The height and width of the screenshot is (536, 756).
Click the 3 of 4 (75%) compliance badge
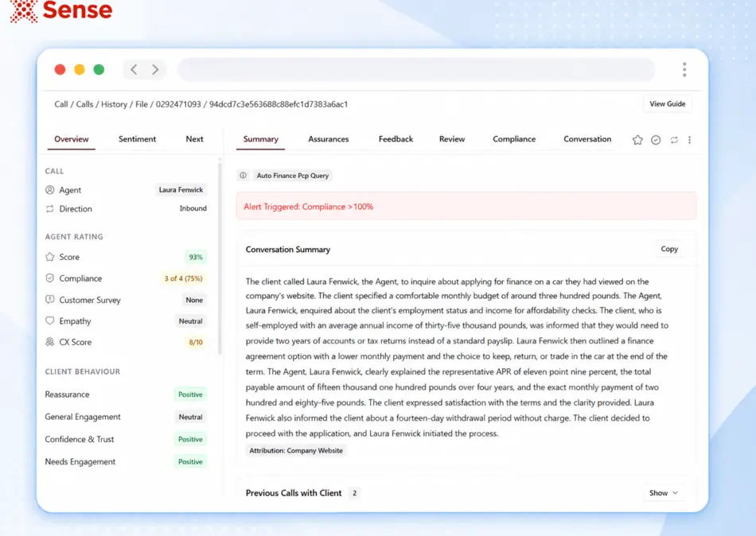(x=183, y=278)
